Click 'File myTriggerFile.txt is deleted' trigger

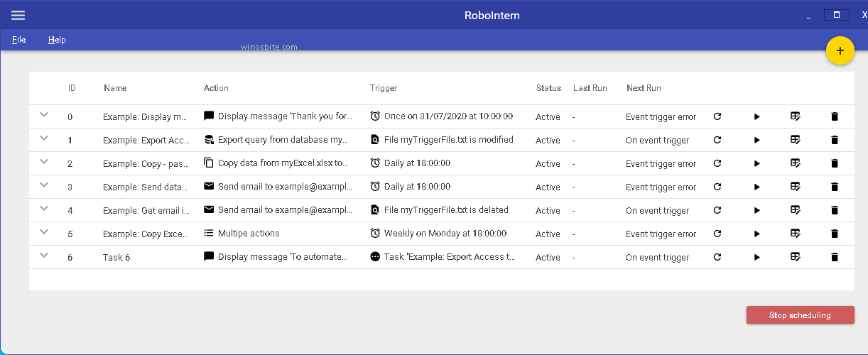[x=446, y=210]
